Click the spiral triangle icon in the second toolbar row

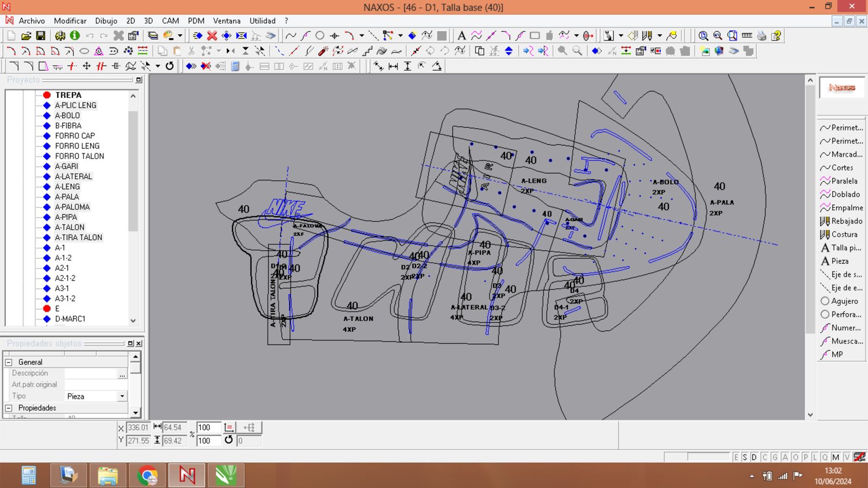click(x=99, y=51)
